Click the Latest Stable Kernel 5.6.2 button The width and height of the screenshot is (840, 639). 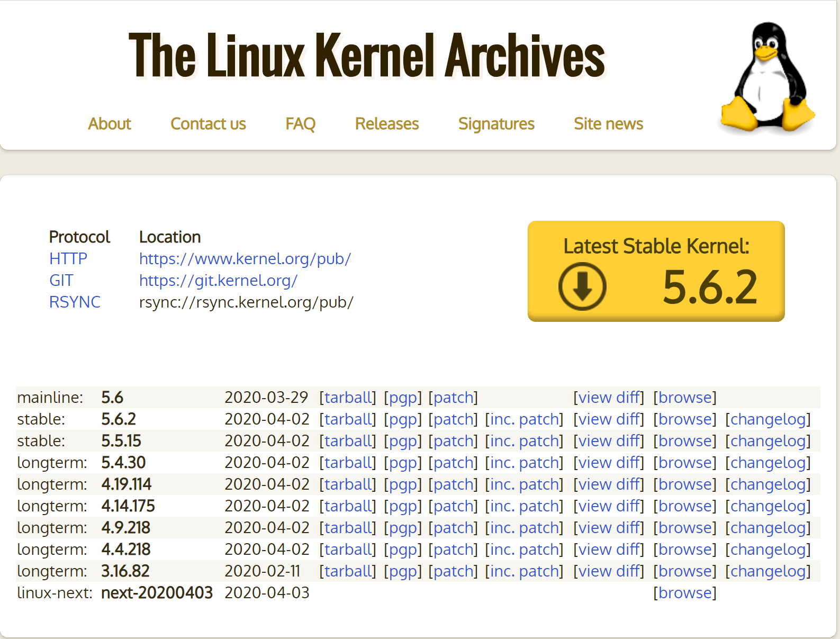click(656, 271)
